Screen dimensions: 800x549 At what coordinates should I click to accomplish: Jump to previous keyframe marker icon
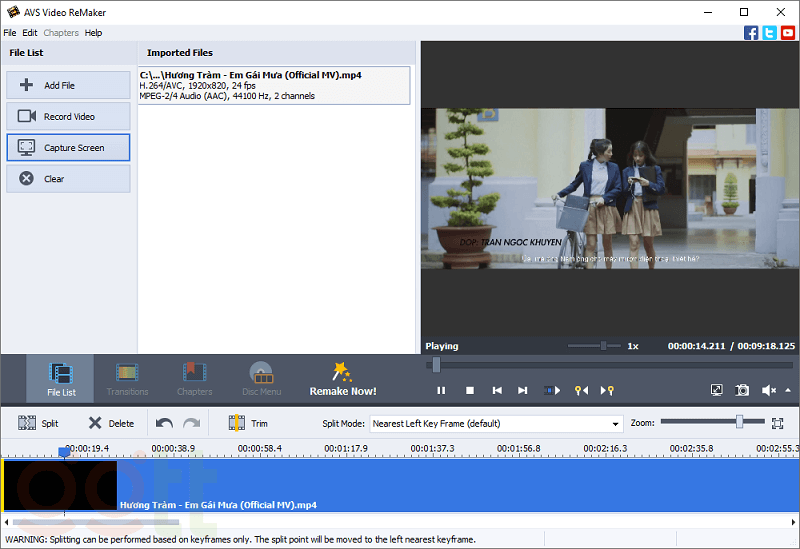[580, 390]
